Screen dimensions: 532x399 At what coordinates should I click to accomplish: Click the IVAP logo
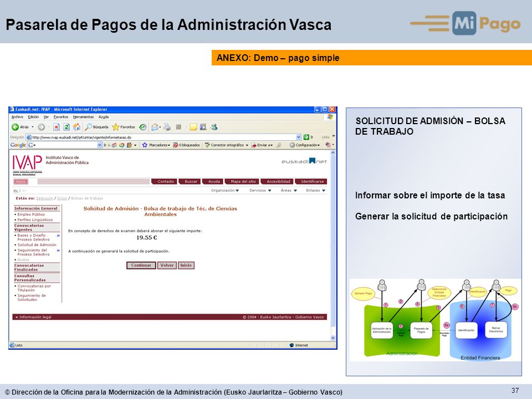coord(27,165)
